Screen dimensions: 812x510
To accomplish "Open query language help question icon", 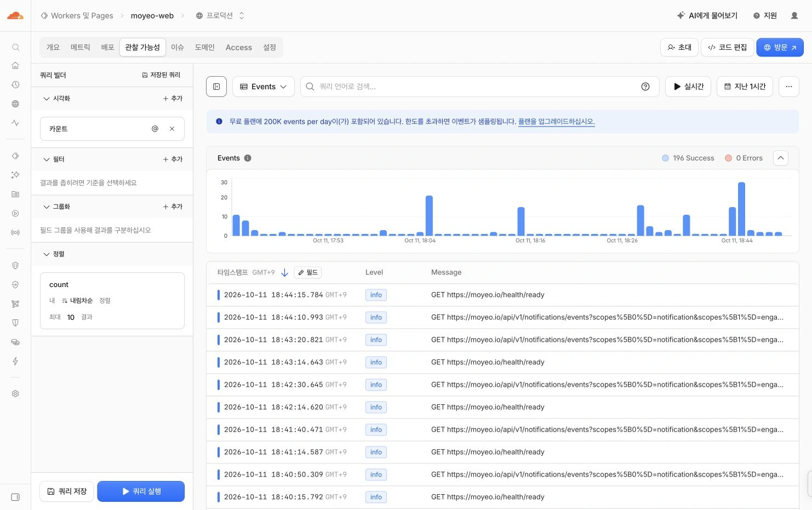I will [645, 87].
